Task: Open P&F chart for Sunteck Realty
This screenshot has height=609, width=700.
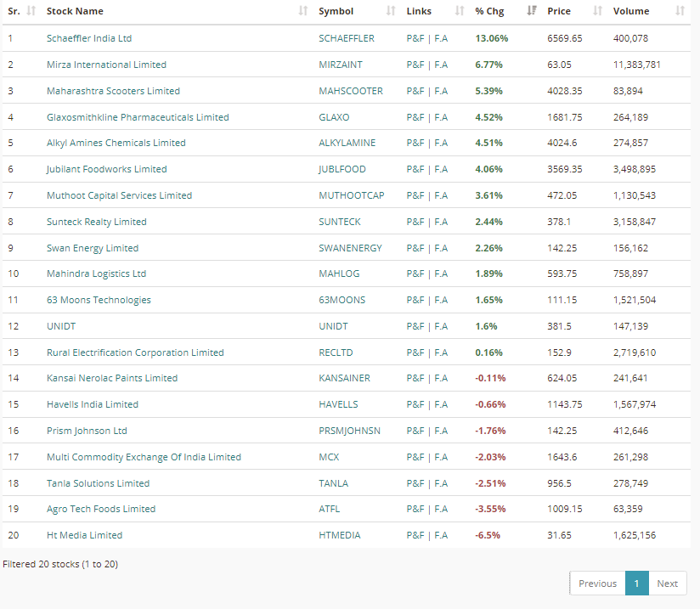Action: click(415, 222)
